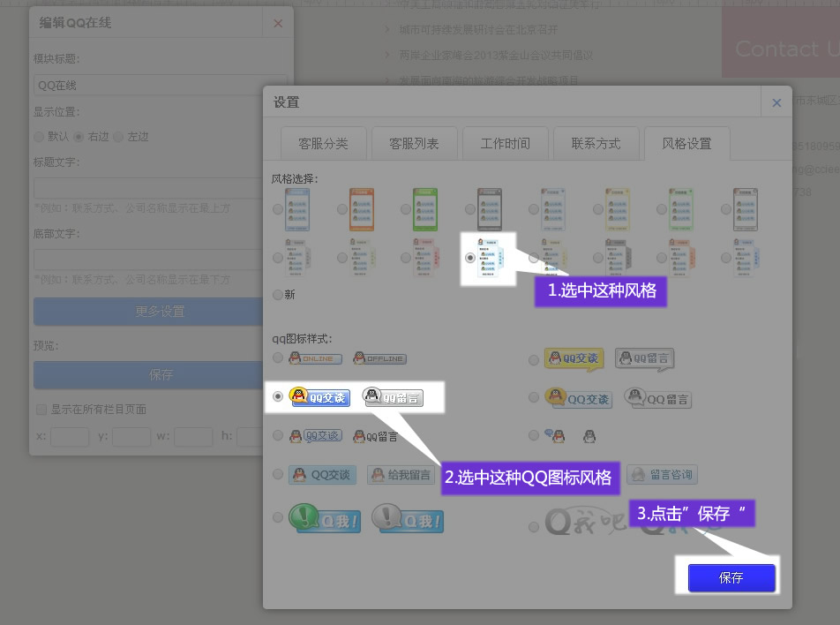This screenshot has height=625, width=840.
Task: Choose 右边 display position radio
Action: [79, 137]
